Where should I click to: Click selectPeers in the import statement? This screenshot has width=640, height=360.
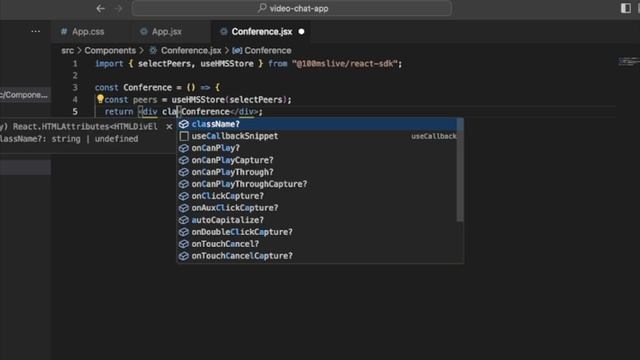tap(164, 64)
